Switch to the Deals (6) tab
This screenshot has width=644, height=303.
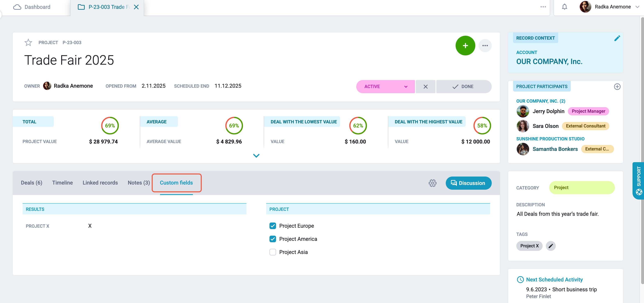pyautogui.click(x=31, y=183)
